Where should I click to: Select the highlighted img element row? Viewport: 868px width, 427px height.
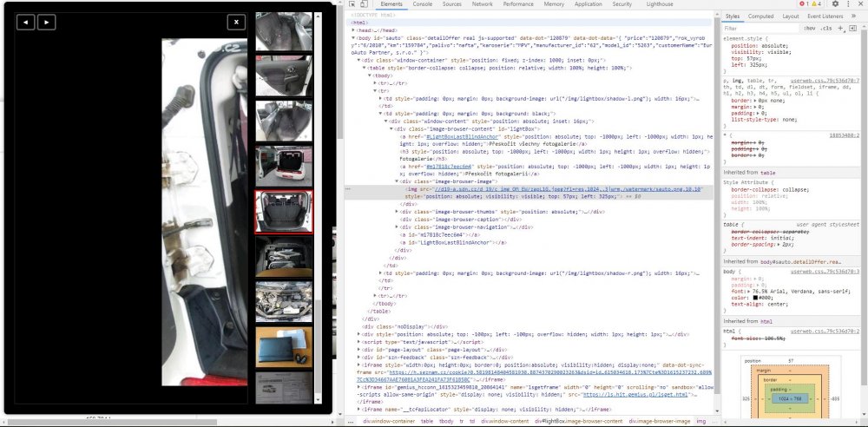(529, 193)
